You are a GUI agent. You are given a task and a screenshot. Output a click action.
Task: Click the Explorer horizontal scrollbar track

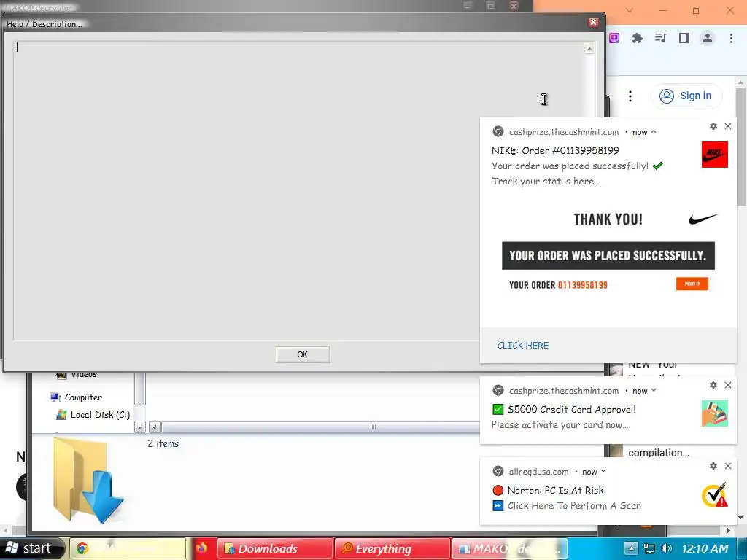click(x=320, y=427)
